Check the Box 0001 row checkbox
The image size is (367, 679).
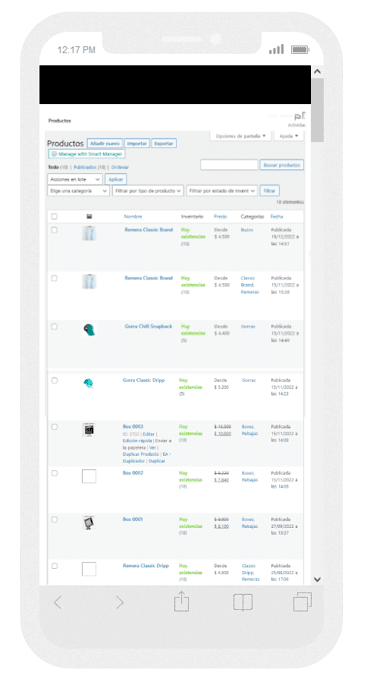tap(54, 519)
